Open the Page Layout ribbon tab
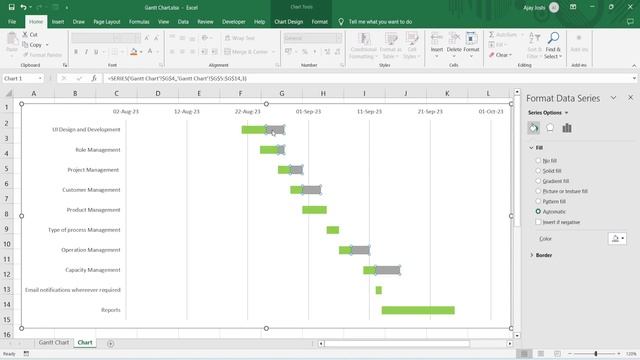Viewport: 640px width, 360px height. [x=107, y=22]
